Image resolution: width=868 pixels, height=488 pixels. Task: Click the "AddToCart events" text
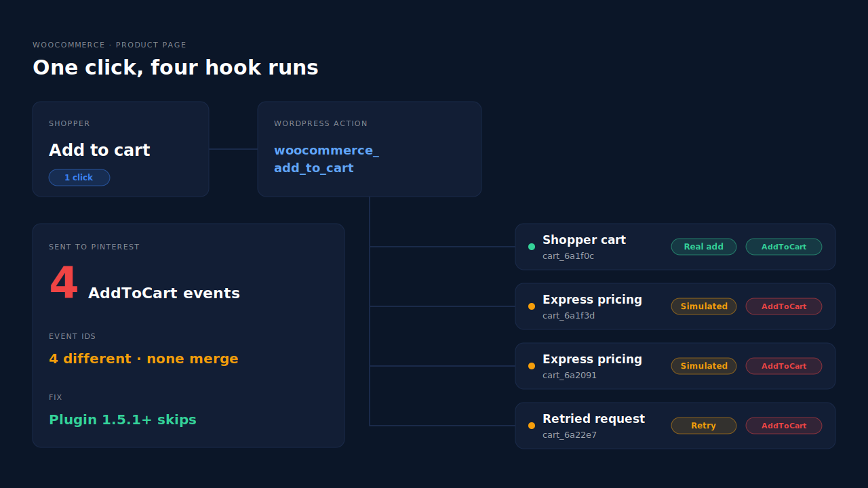(x=164, y=293)
